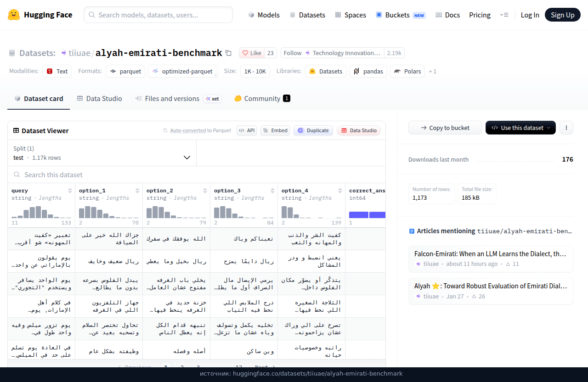Go to Models in top navigation
This screenshot has width=588, height=382.
tap(264, 15)
